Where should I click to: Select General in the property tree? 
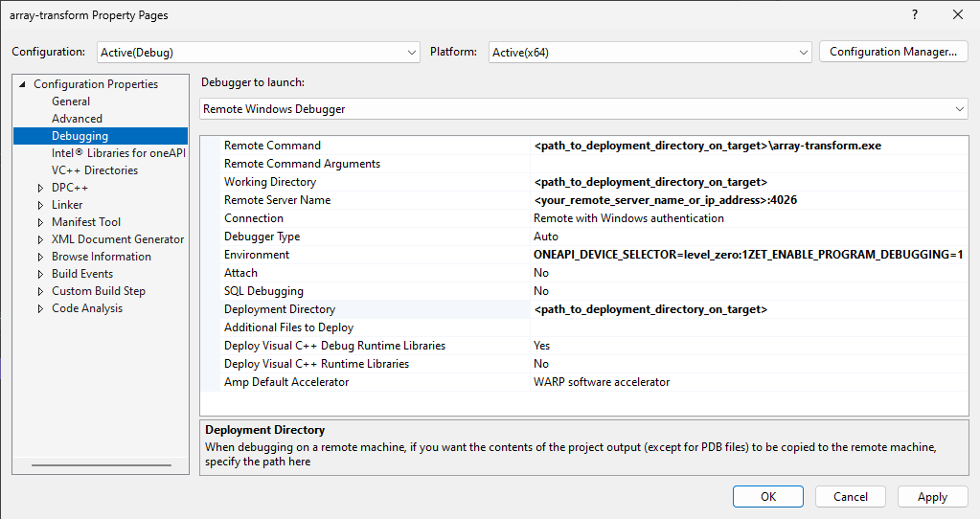pos(71,102)
